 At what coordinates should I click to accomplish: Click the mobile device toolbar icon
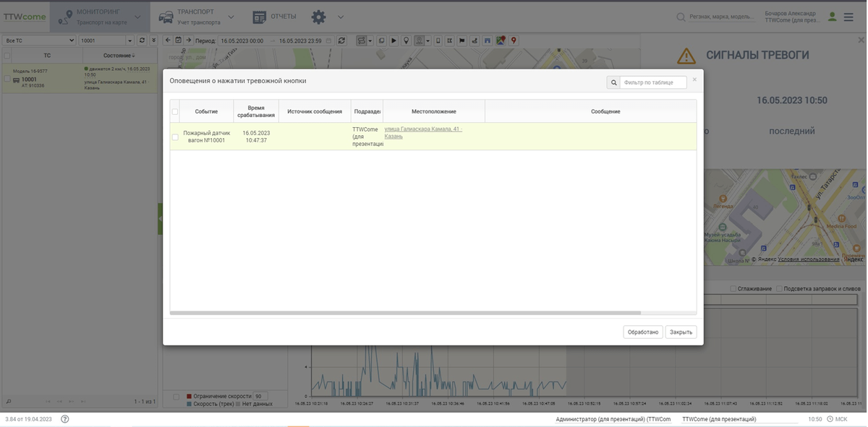[438, 40]
